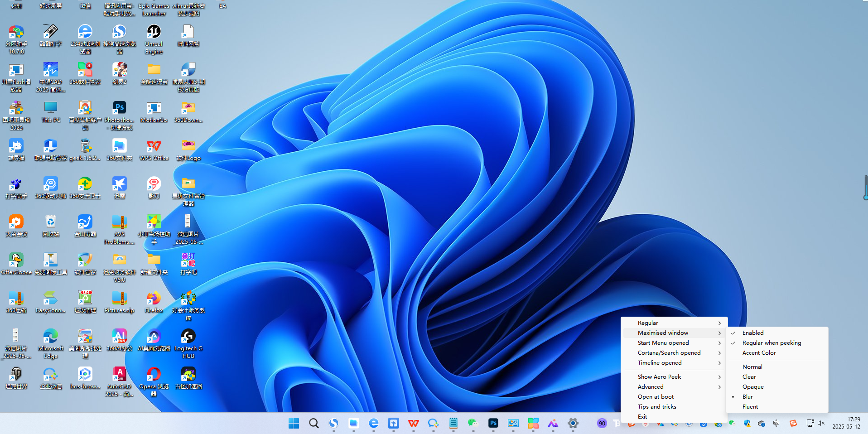The image size is (868, 434).
Task: Open Windows Start button on taskbar
Action: (x=294, y=423)
